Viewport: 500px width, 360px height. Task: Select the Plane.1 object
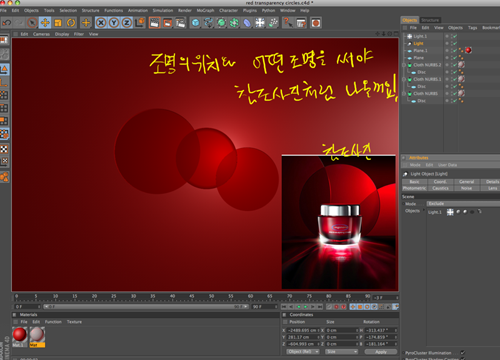click(x=420, y=50)
